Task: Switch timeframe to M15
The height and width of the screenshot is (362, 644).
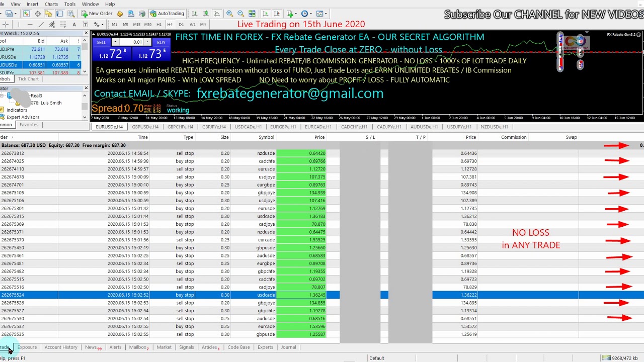Action: pyautogui.click(x=136, y=24)
